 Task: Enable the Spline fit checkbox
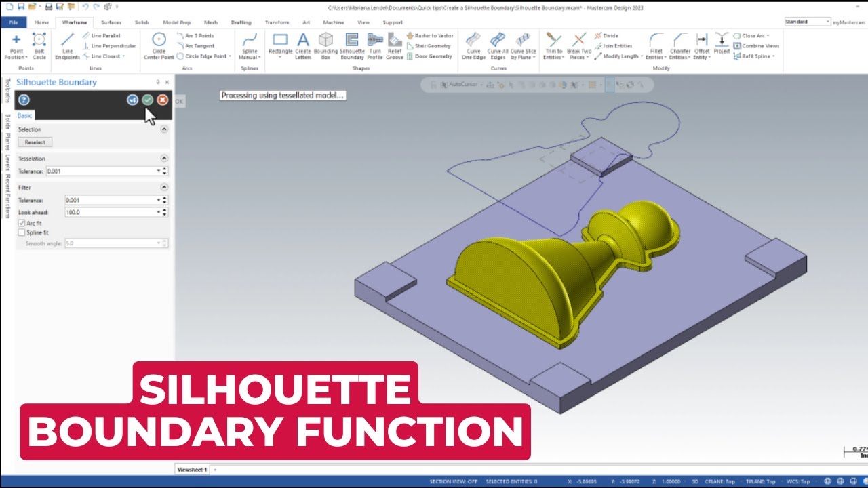click(22, 232)
